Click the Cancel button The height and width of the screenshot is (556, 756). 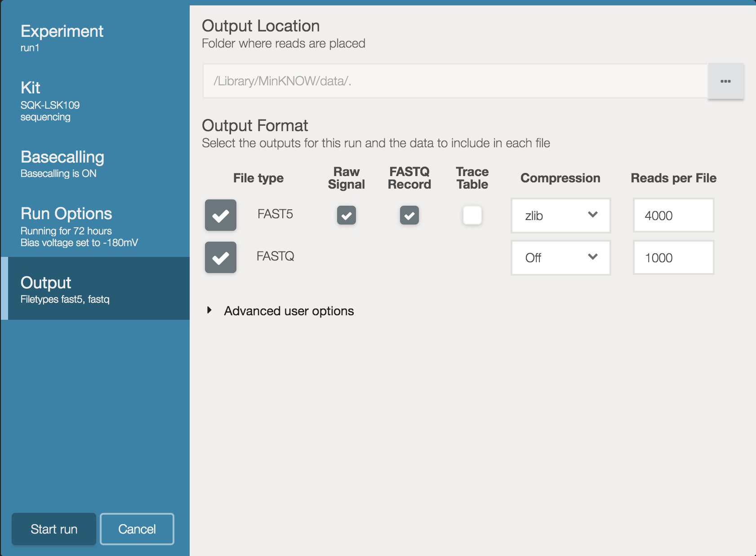click(137, 529)
